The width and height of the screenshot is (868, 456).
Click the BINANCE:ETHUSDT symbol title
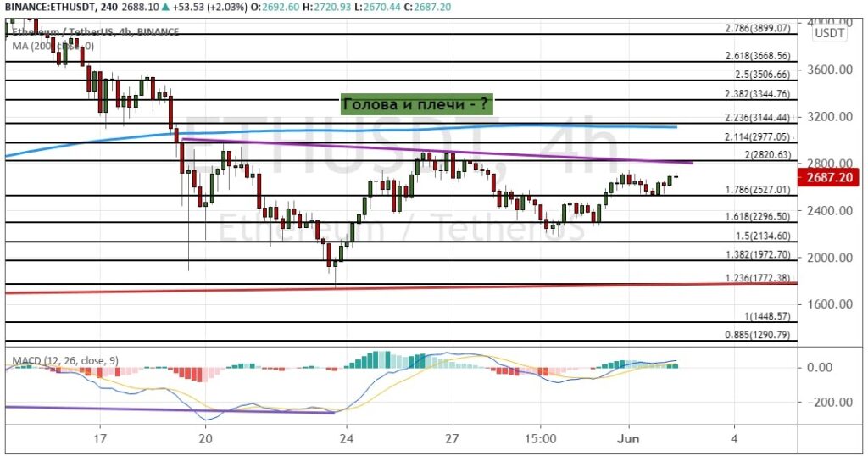50,8
